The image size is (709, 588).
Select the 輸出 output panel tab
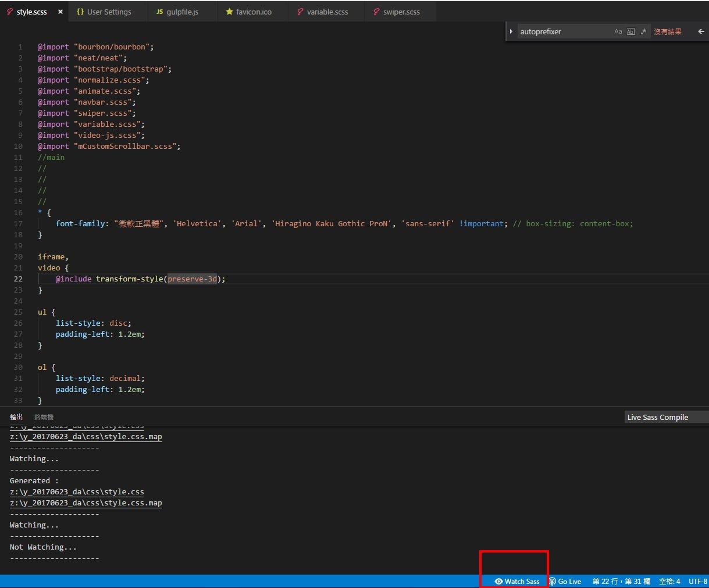pos(16,417)
